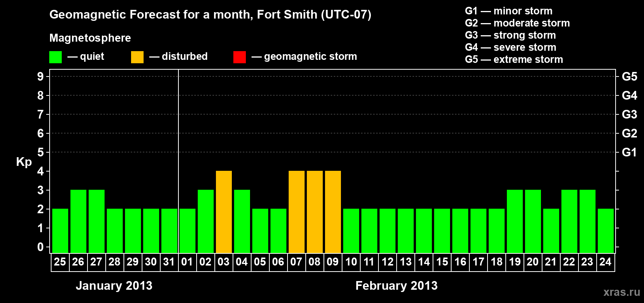Click the green bar for February 19
The width and height of the screenshot is (644, 303).
(x=515, y=222)
